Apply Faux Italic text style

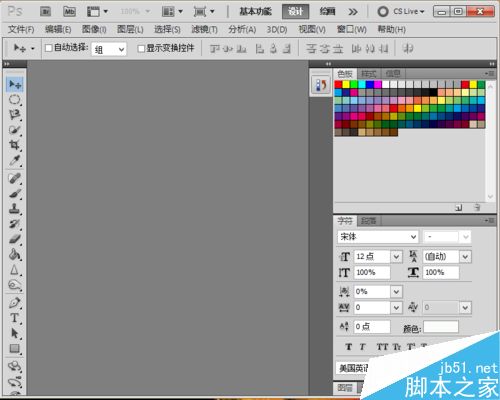coord(363,347)
